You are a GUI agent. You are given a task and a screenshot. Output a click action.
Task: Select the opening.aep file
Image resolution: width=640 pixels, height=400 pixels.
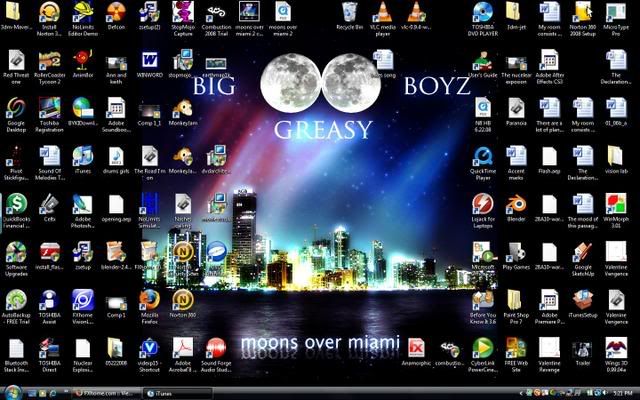(116, 208)
